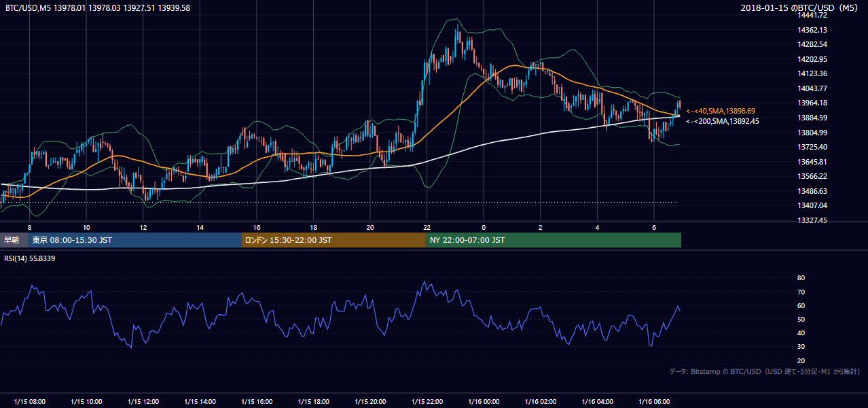Click the white 200 SMA 13892.45 label
The image size is (868, 408).
click(723, 121)
